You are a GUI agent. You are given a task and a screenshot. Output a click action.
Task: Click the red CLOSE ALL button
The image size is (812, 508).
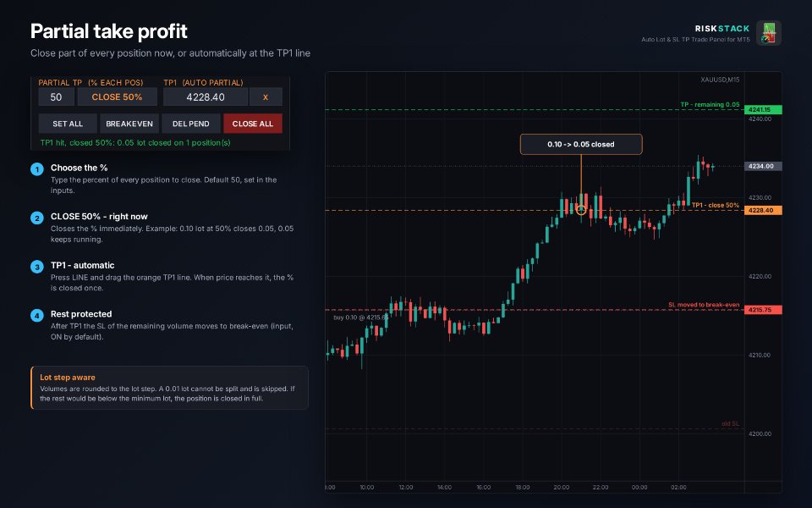[253, 124]
